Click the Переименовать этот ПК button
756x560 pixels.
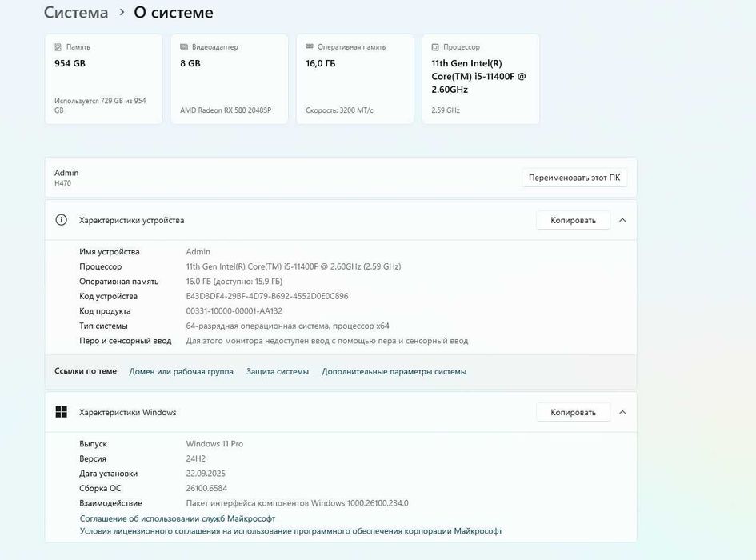[x=574, y=178]
